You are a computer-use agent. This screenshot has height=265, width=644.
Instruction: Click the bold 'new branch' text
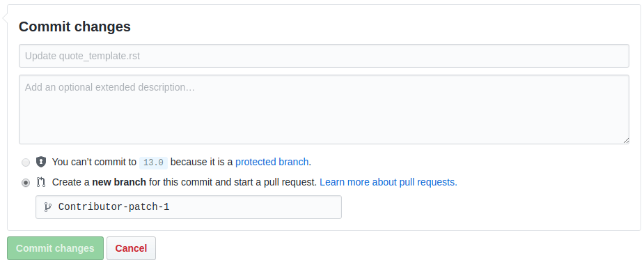tap(119, 182)
